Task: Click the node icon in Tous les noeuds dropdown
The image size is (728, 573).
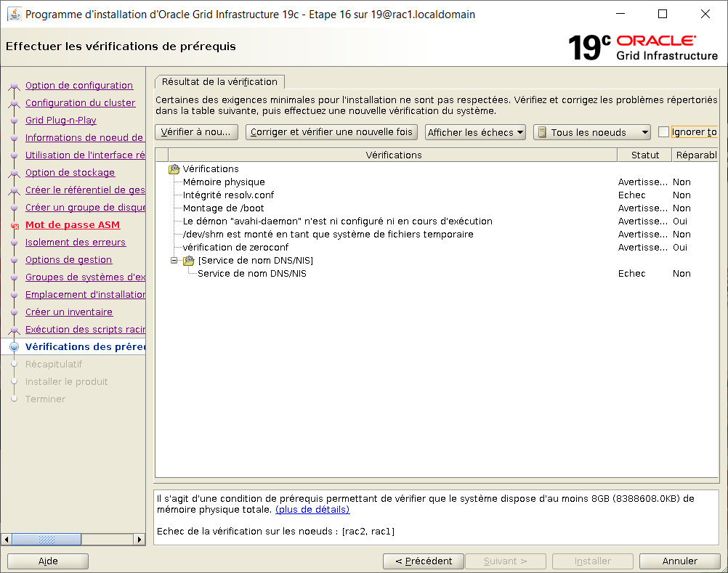Action: point(542,133)
